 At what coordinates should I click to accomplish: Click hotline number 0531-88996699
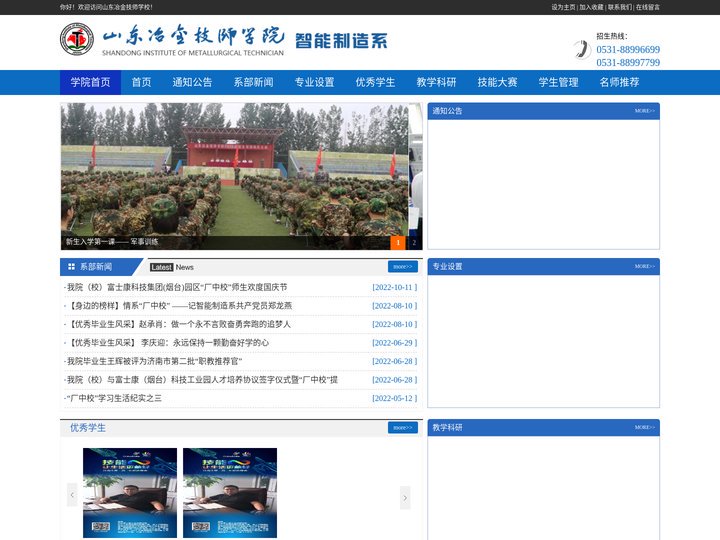(628, 50)
